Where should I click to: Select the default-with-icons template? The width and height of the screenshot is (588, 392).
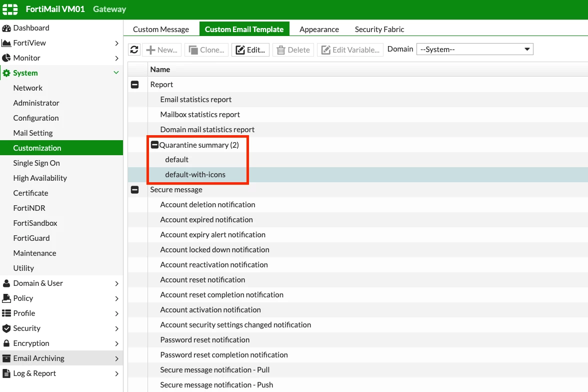pyautogui.click(x=358, y=175)
